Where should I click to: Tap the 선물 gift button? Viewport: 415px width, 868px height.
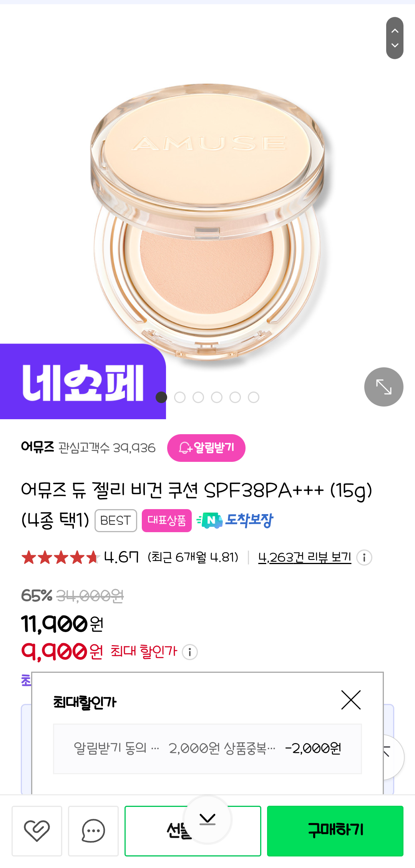click(161, 831)
